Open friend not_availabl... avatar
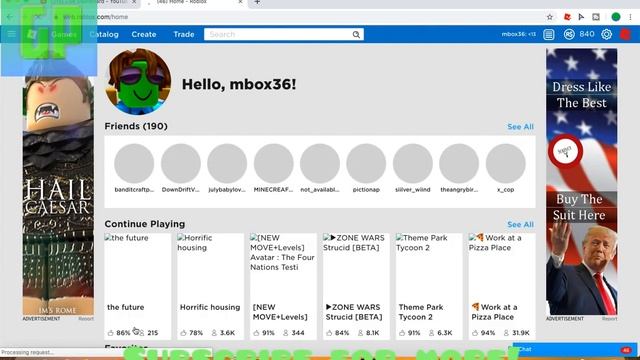Viewport: 640px width, 360px height. pyautogui.click(x=320, y=163)
